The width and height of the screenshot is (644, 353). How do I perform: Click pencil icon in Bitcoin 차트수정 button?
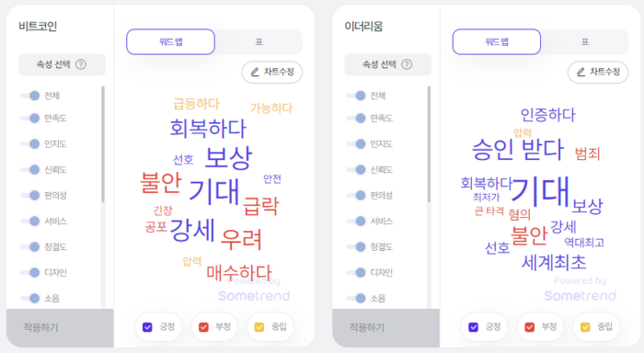coord(255,73)
